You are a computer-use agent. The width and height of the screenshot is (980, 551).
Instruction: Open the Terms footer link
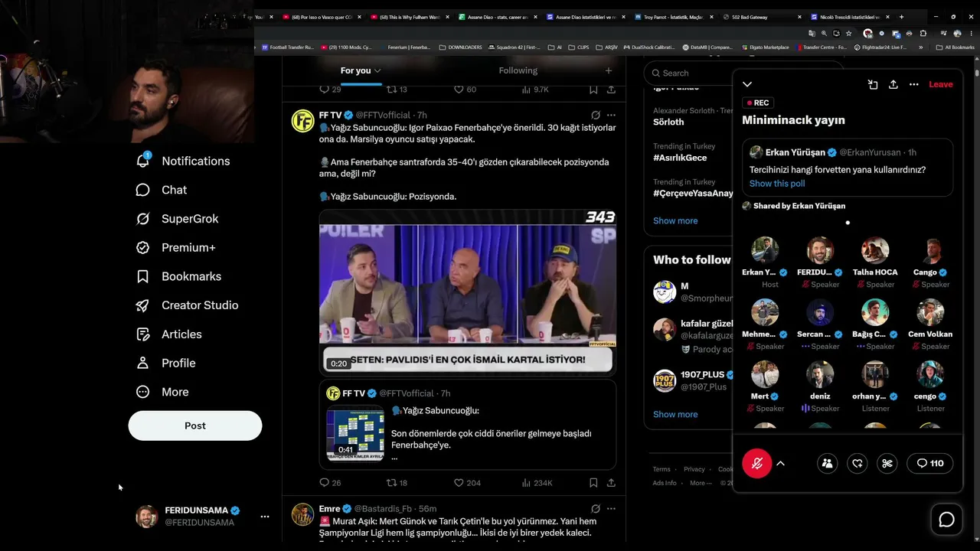661,469
